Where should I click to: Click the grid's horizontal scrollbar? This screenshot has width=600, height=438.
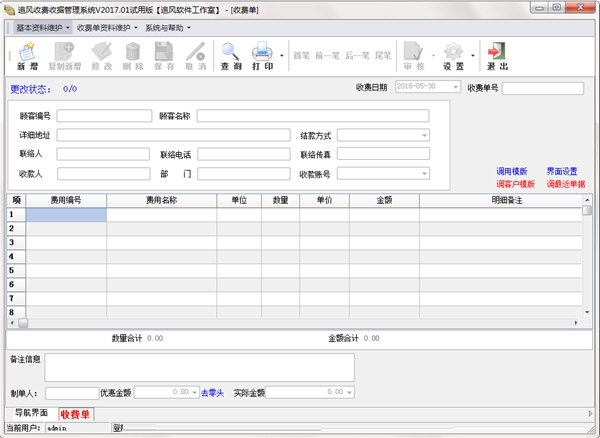pyautogui.click(x=300, y=323)
